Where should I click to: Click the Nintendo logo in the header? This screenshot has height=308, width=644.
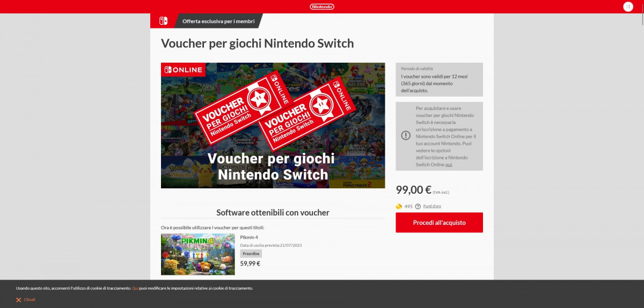322,6
